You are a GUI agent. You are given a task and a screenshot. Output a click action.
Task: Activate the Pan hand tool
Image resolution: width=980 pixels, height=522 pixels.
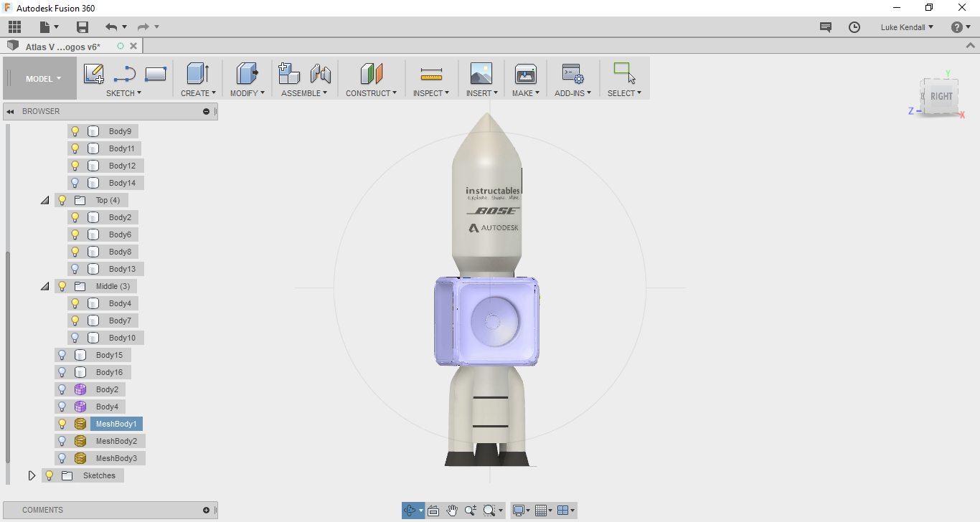pyautogui.click(x=452, y=511)
